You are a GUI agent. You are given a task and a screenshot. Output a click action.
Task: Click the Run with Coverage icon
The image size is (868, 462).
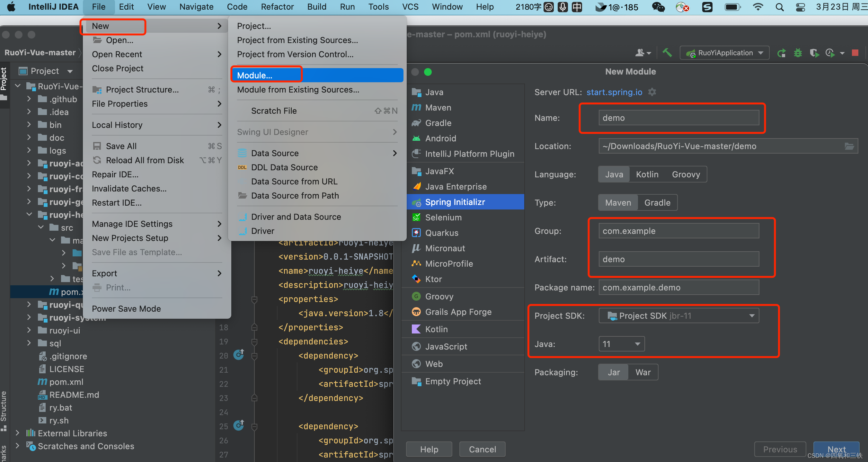(814, 53)
